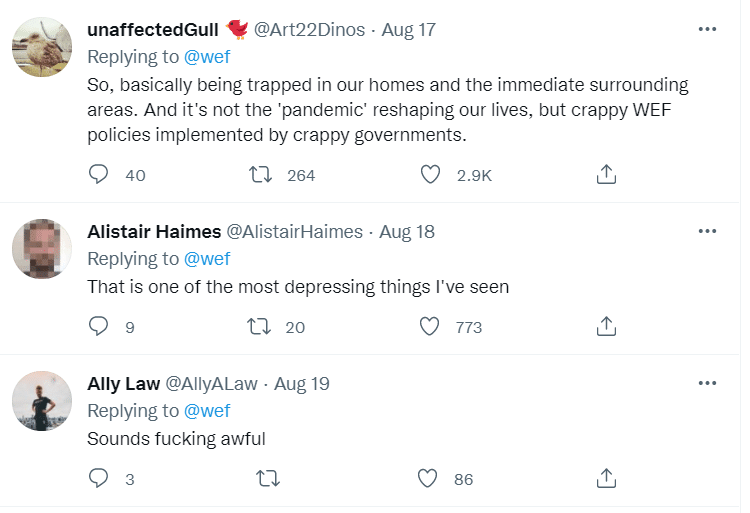The width and height of the screenshot is (750, 513).
Task: View Ally Law's profile avatar
Action: [x=42, y=401]
